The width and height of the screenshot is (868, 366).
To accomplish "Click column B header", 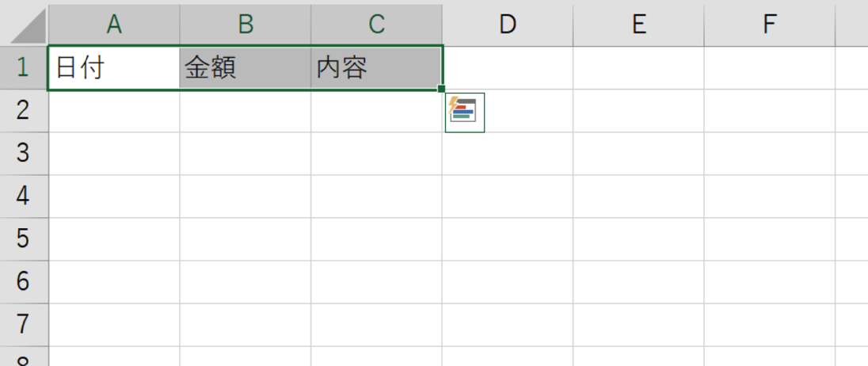I will 246,25.
